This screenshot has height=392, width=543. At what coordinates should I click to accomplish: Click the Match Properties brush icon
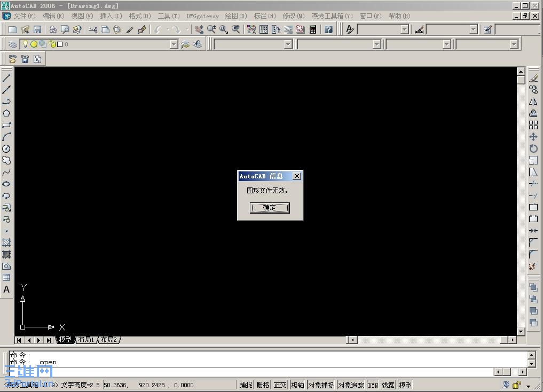click(130, 30)
